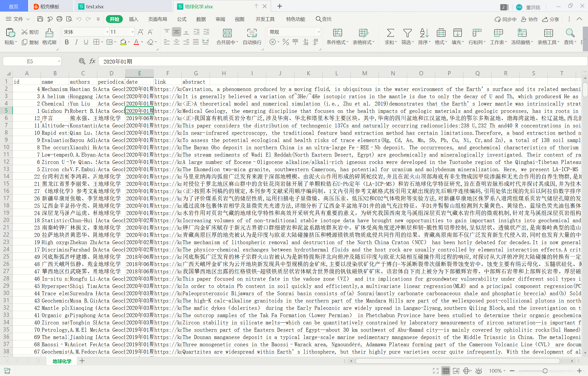Image resolution: width=588 pixels, height=376 pixels.
Task: Click the Insert Function fx icon
Action: point(92,61)
